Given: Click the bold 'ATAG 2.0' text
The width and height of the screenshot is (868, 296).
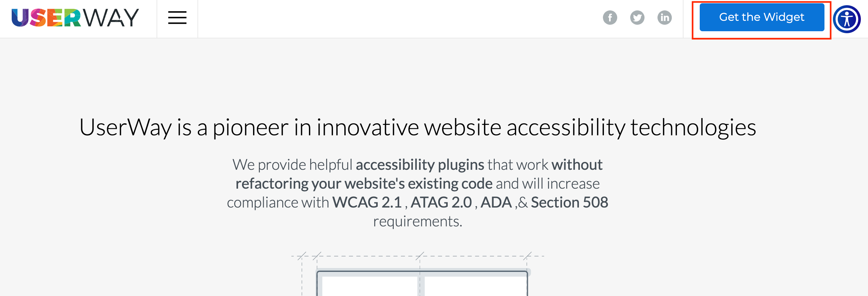Looking at the screenshot, I should 441,203.
